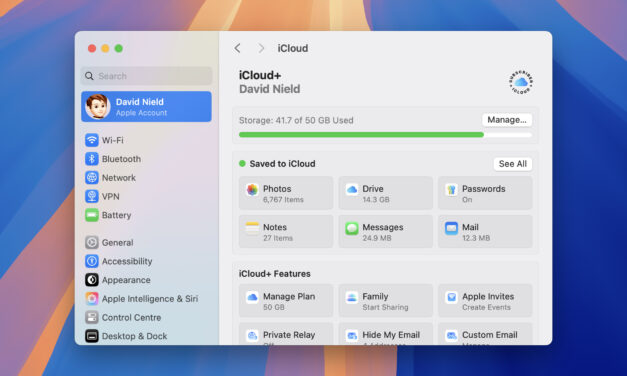Click Apple Invites Create Events text
Screen dimensions: 627x376
pos(488,301)
